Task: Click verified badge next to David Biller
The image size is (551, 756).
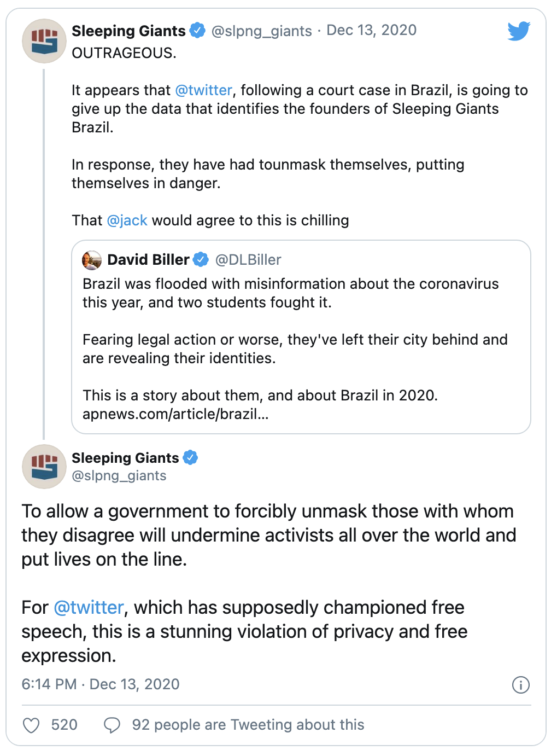Action: [201, 259]
